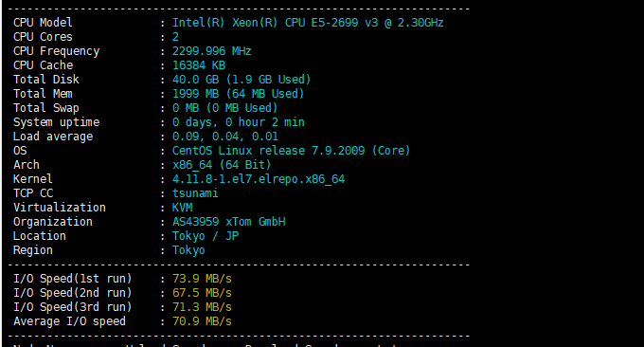Select Region value Tokyo
644x347 pixels.
click(188, 250)
